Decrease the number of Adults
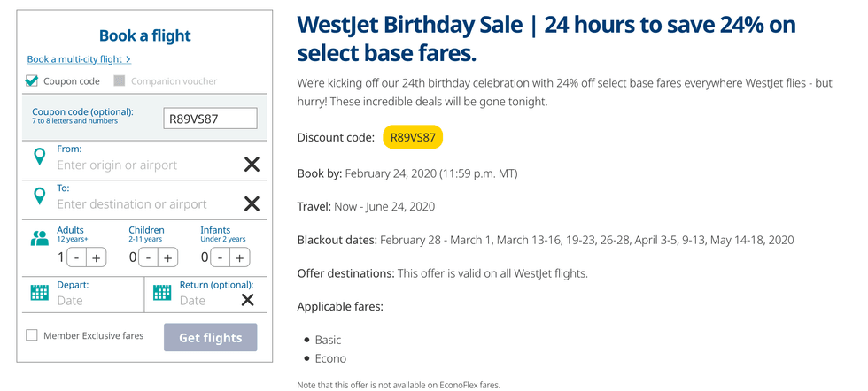868x391 pixels. (x=77, y=257)
